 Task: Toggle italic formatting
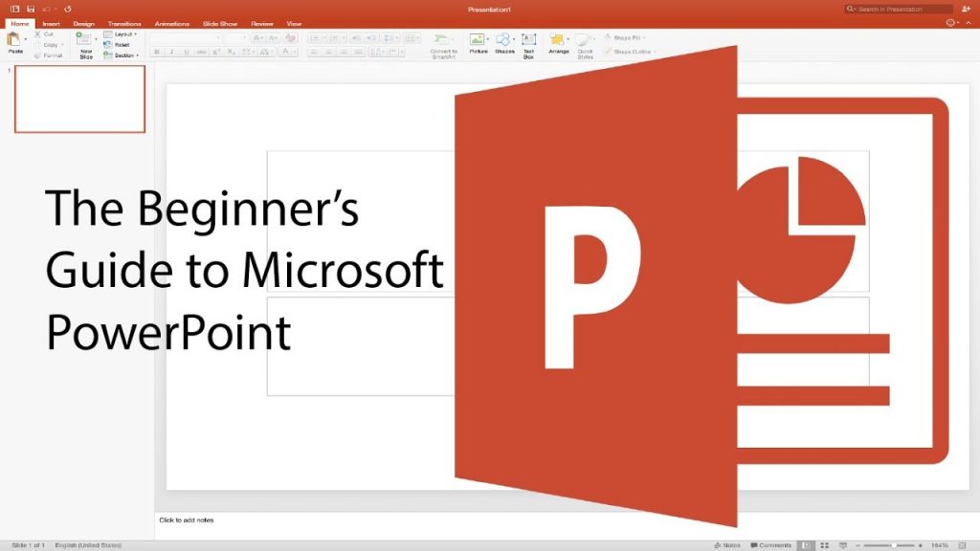pos(171,52)
